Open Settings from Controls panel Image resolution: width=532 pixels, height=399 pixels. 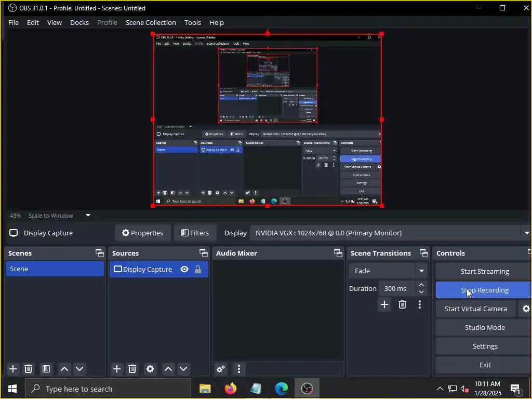coord(484,346)
